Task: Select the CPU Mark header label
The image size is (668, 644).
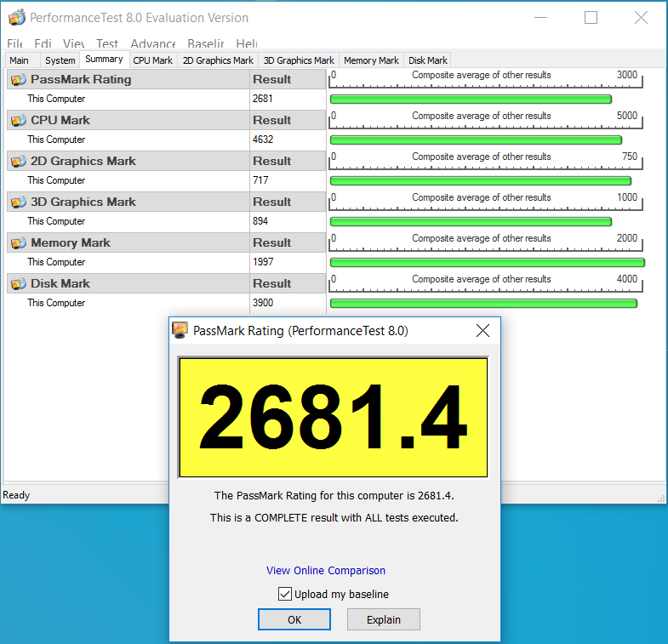Action: coord(60,121)
